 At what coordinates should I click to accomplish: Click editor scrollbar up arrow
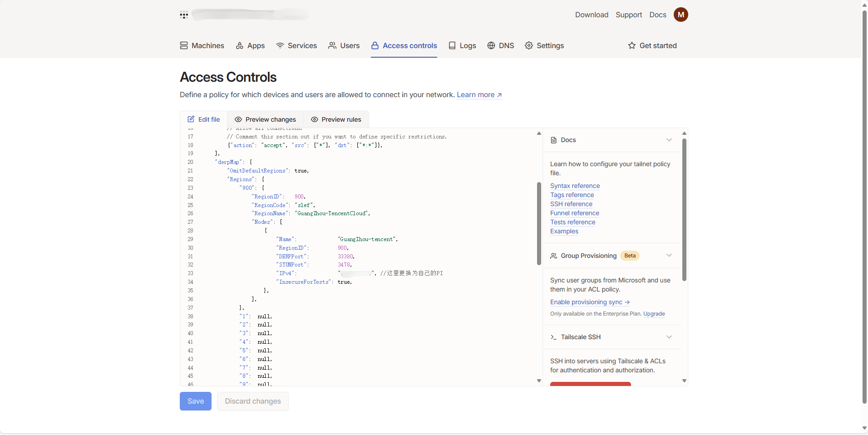point(539,133)
